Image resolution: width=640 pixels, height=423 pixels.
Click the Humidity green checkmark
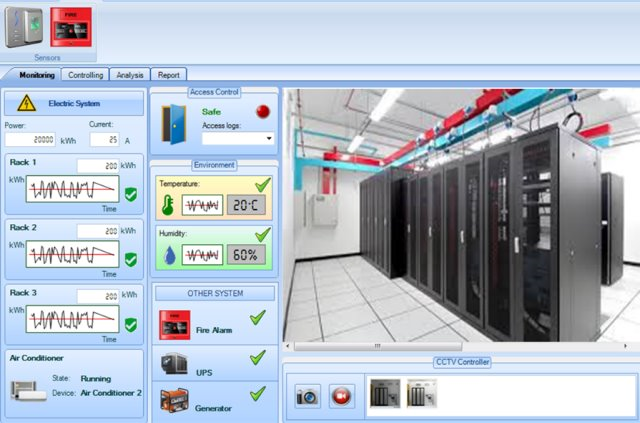pyautogui.click(x=262, y=233)
